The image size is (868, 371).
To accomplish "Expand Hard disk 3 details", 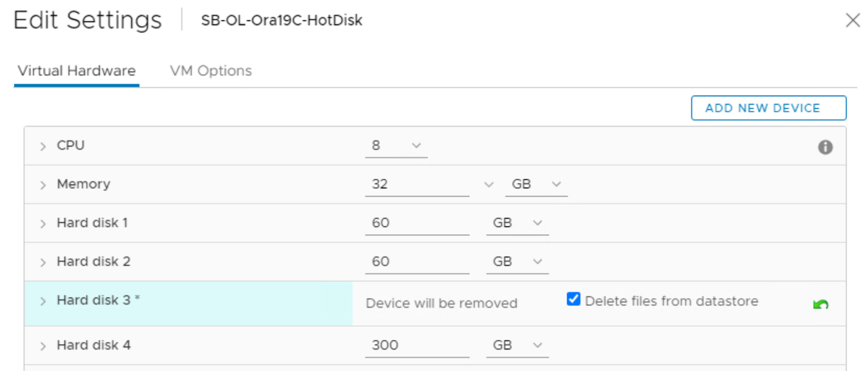I will pos(43,302).
